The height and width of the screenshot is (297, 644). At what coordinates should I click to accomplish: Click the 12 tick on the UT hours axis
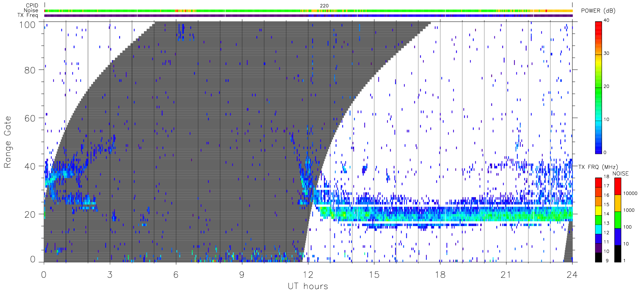pyautogui.click(x=308, y=275)
